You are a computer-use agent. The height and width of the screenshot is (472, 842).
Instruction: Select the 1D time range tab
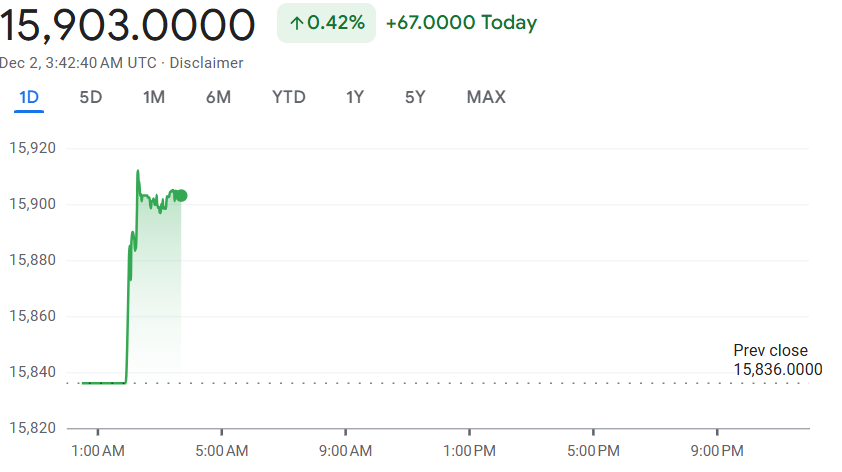point(29,97)
